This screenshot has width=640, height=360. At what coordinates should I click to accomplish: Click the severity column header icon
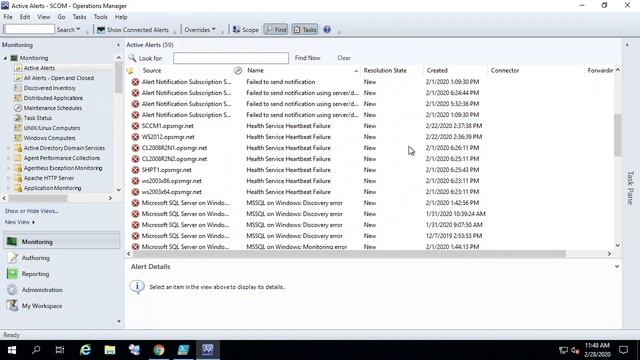[131, 70]
